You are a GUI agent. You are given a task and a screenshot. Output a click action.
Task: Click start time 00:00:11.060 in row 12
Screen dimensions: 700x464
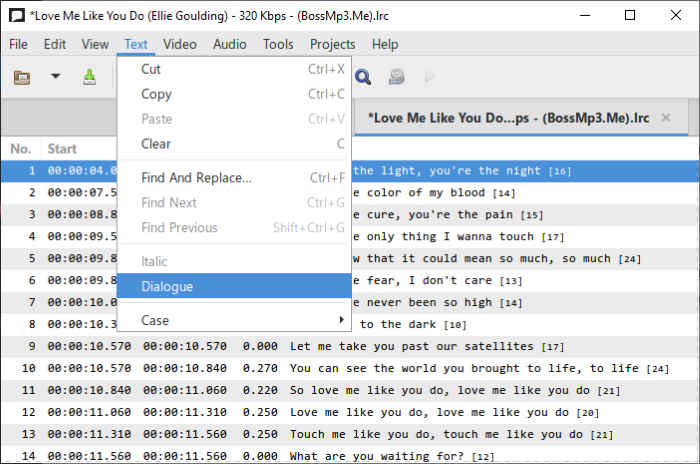pos(89,412)
